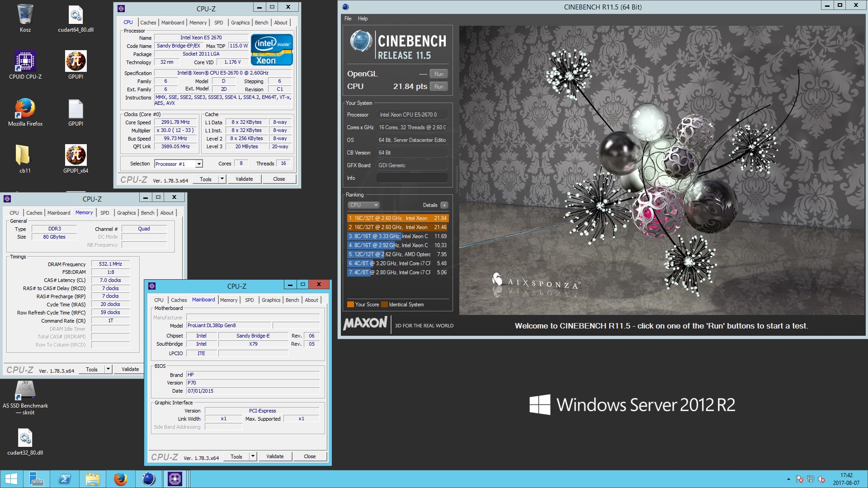Open About tab in Mainboard CPU-Z window

coord(311,300)
